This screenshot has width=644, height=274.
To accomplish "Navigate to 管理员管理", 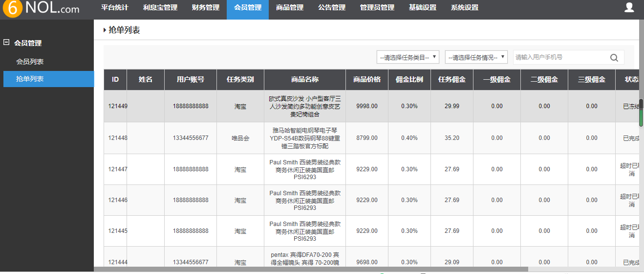I will click(377, 8).
